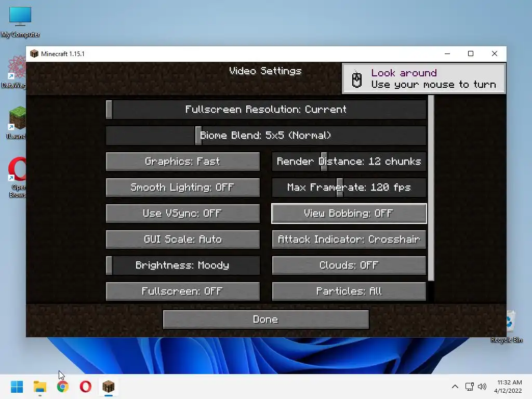Screen dimensions: 532x399
Task: Click the video settings list scrollbar
Action: [x=431, y=188]
